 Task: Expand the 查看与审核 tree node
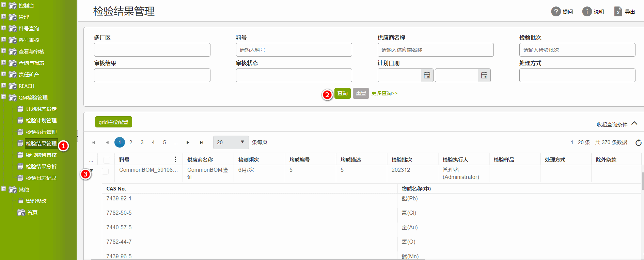click(x=4, y=51)
